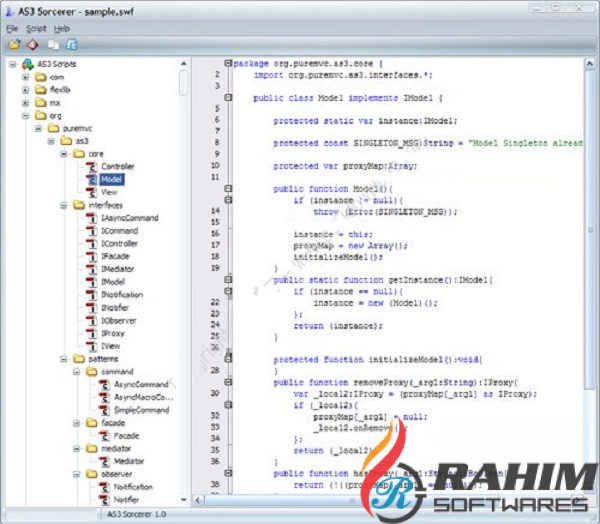Fold the package block on line 1
Image resolution: width=600 pixels, height=524 pixels.
228,63
